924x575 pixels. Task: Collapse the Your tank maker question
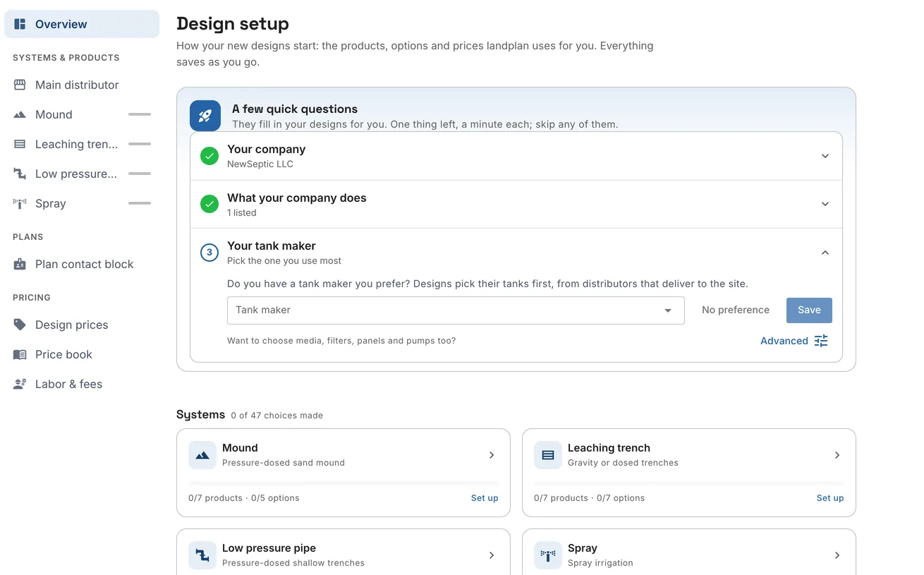point(825,253)
